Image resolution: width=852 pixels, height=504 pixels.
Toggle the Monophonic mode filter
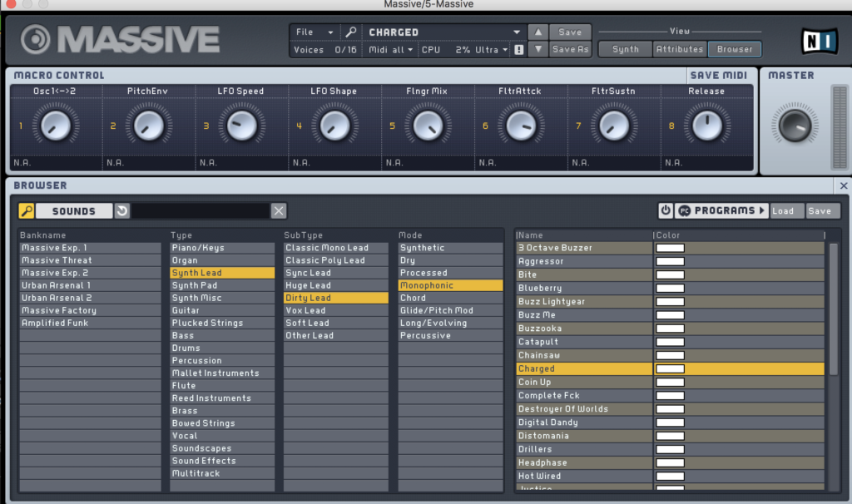tap(450, 285)
